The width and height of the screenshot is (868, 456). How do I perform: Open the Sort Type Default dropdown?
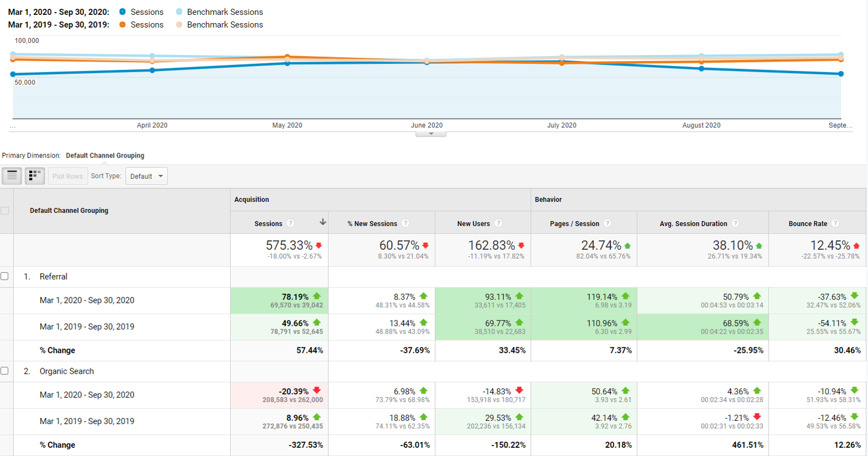(146, 176)
